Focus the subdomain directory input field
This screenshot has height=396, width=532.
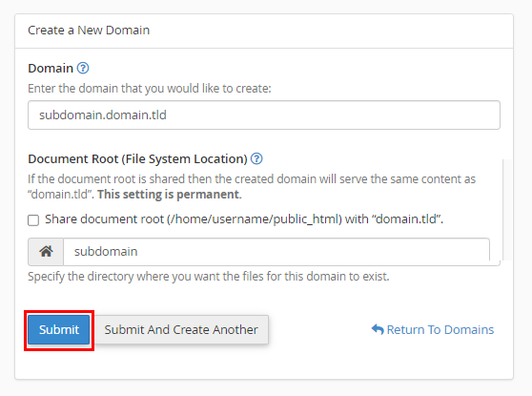tap(276, 252)
